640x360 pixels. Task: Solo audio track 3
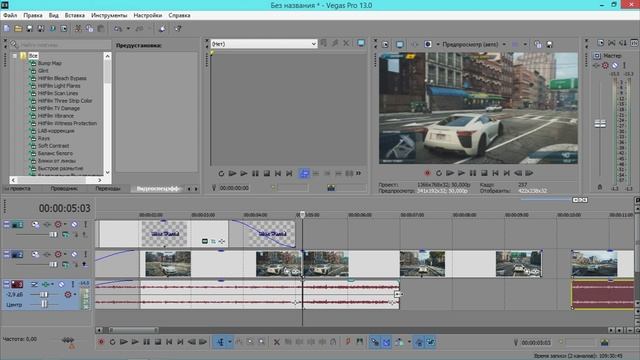(73, 284)
